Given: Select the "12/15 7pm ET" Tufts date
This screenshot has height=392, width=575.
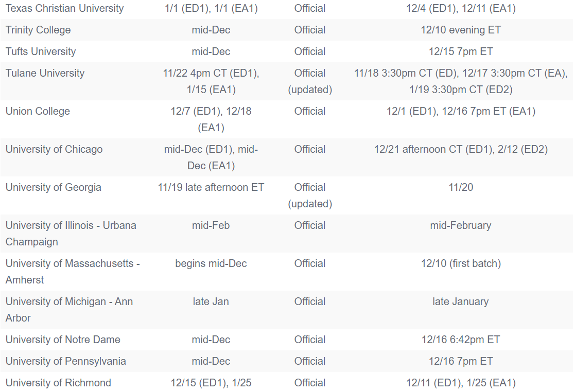Looking at the screenshot, I should coord(461,51).
